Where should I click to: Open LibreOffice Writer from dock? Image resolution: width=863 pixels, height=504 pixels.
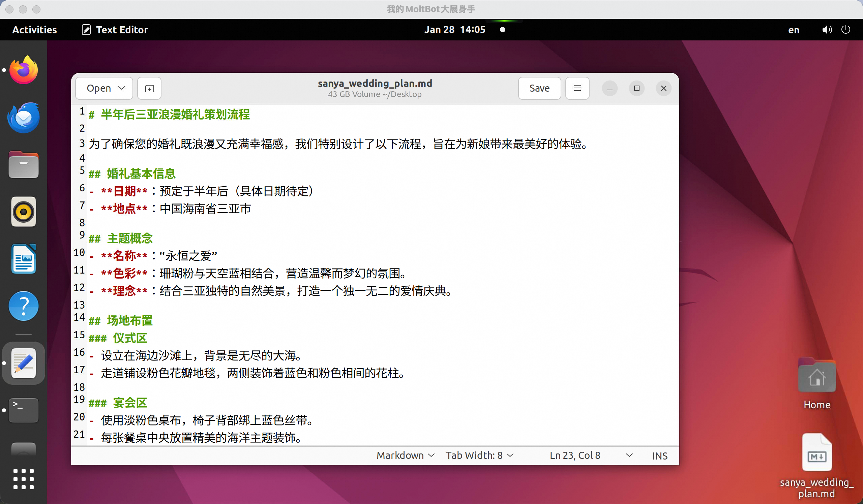pyautogui.click(x=23, y=259)
